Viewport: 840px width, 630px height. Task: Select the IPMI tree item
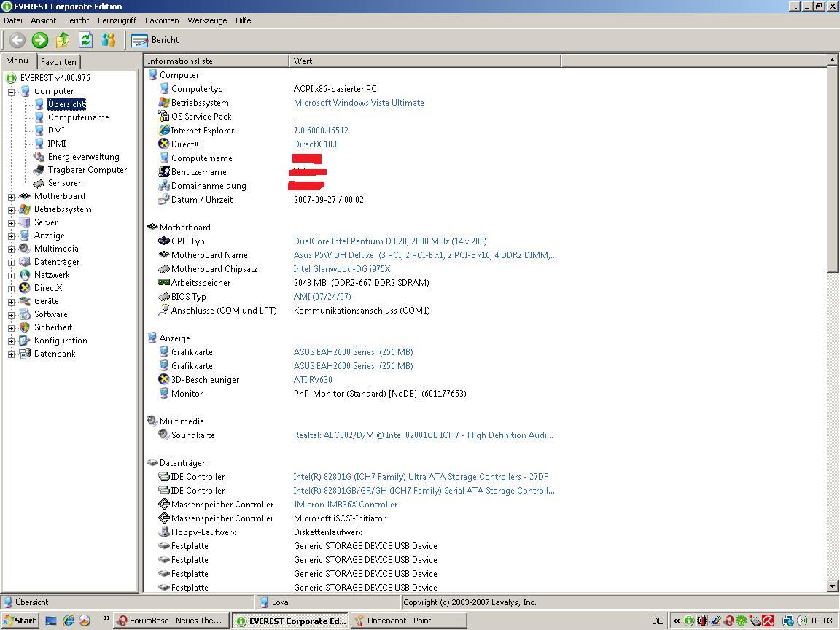pos(57,144)
